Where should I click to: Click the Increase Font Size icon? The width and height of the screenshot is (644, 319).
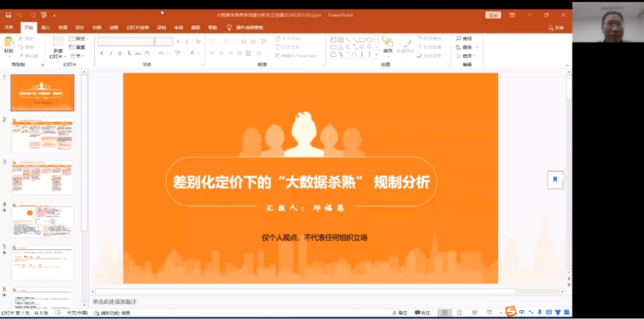[x=179, y=41]
